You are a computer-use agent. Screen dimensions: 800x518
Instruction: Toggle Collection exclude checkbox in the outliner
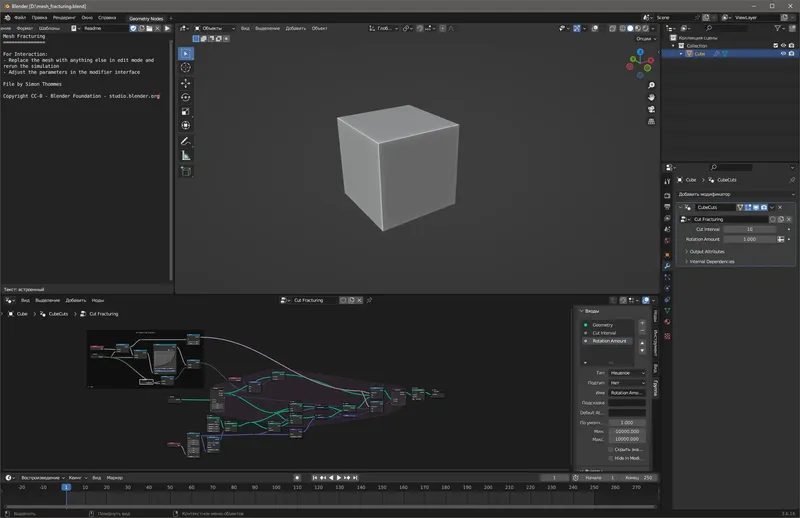click(776, 45)
